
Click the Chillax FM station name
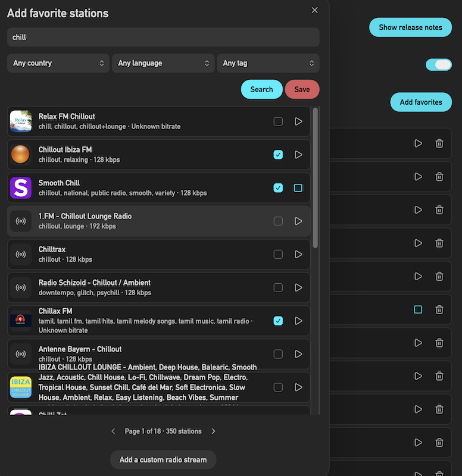[x=55, y=311]
